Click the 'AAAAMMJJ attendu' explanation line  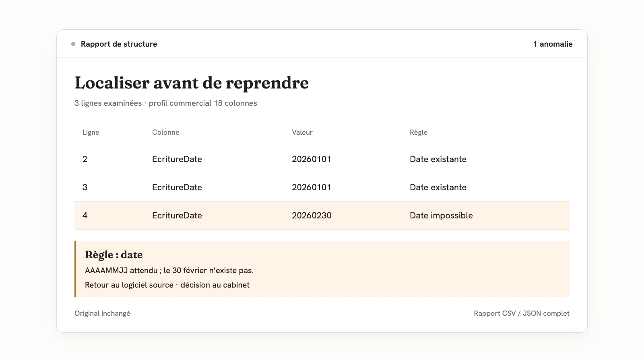[x=169, y=270]
